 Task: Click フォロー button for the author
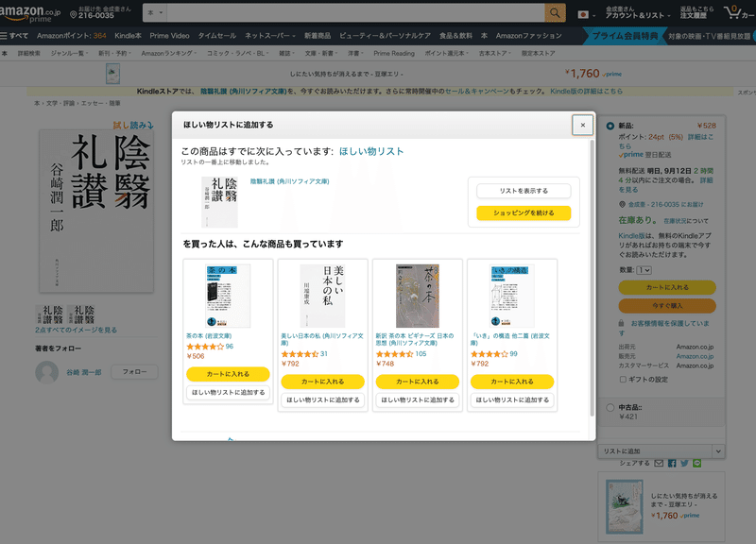tap(134, 372)
